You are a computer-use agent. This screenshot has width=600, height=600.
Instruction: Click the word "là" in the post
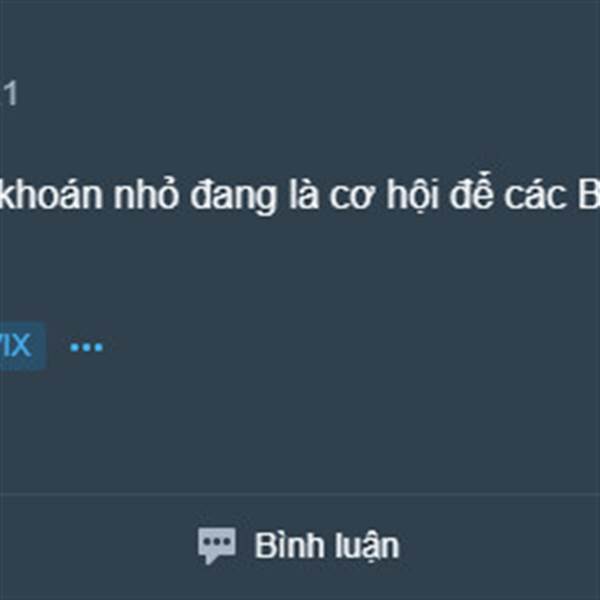304,193
